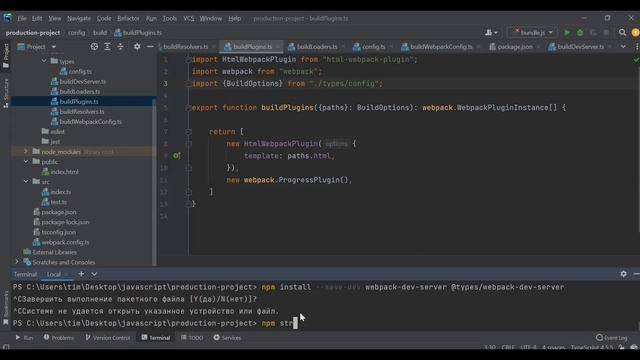The width and height of the screenshot is (640, 360).
Task: Select index.html in project tree
Action: click(64, 172)
